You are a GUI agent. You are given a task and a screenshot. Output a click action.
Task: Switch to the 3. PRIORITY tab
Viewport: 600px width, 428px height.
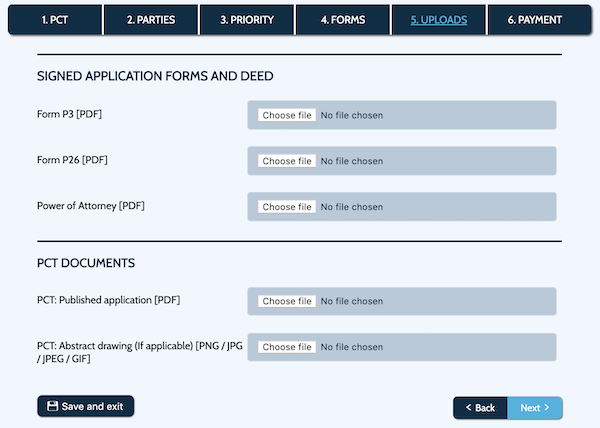(247, 20)
